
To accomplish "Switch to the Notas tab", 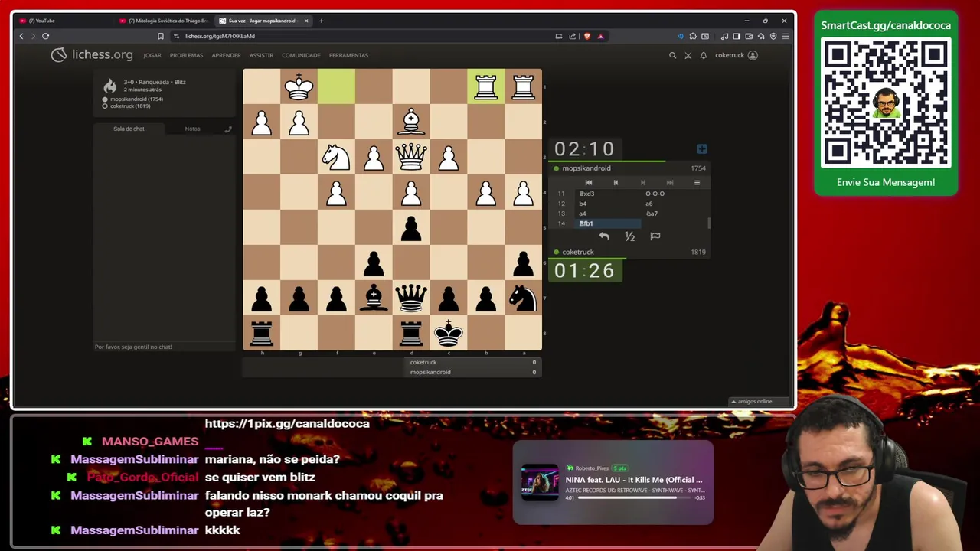I will coord(192,129).
